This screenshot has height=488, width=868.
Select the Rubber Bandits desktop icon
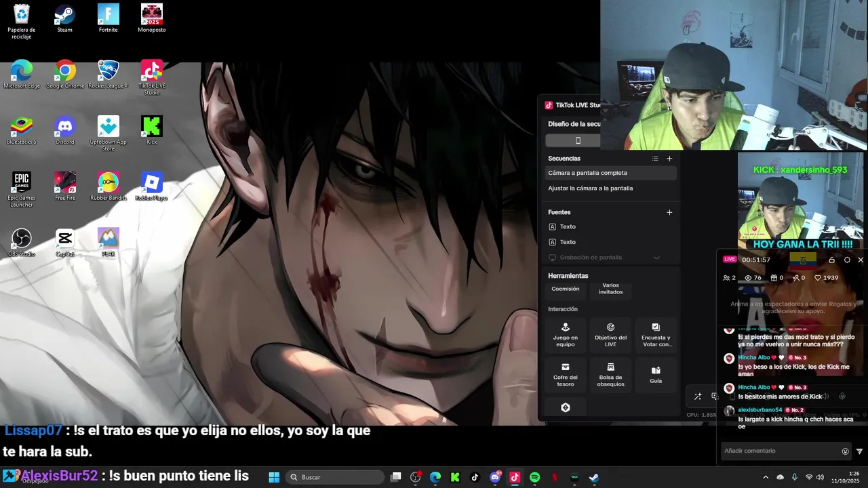tap(108, 187)
